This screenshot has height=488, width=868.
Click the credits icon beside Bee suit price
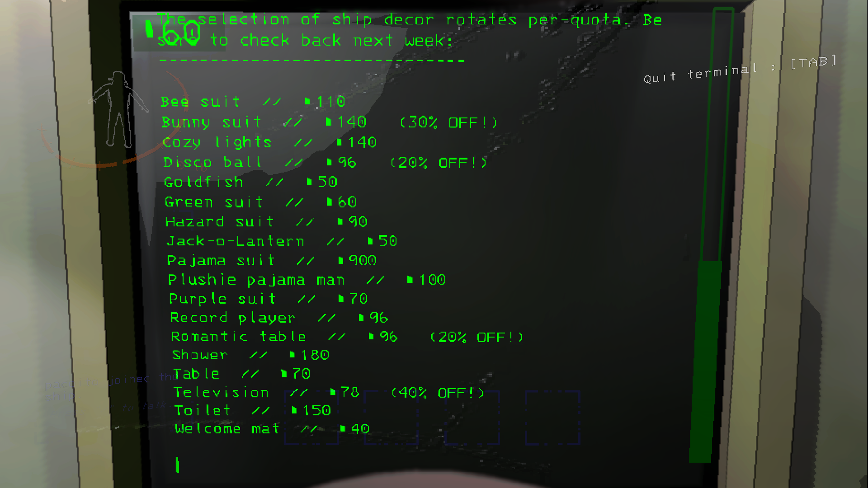coord(307,101)
